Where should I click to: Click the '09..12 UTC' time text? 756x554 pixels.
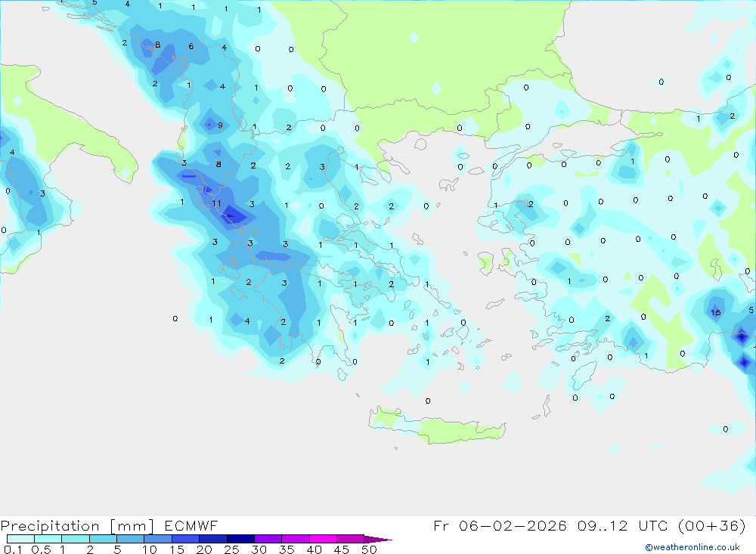tap(624, 525)
